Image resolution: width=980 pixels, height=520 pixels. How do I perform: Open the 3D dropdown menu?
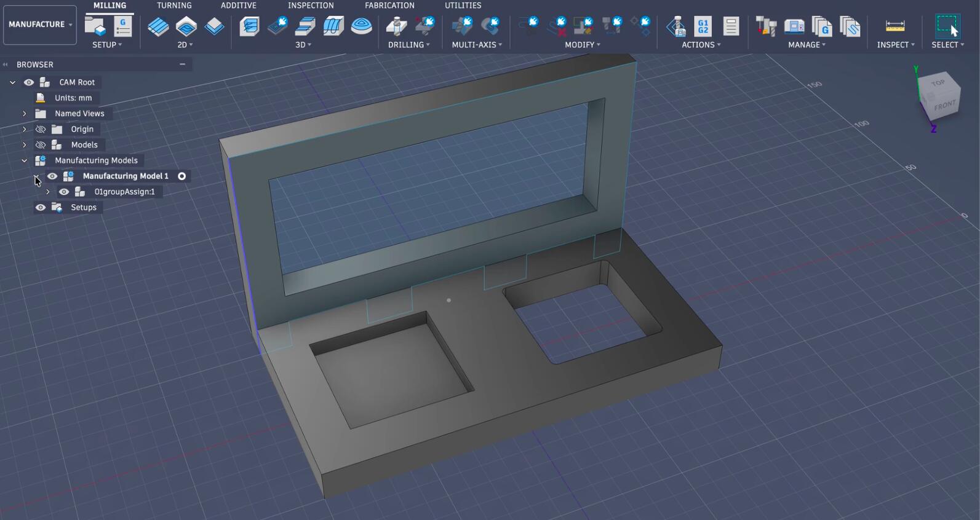click(303, 45)
